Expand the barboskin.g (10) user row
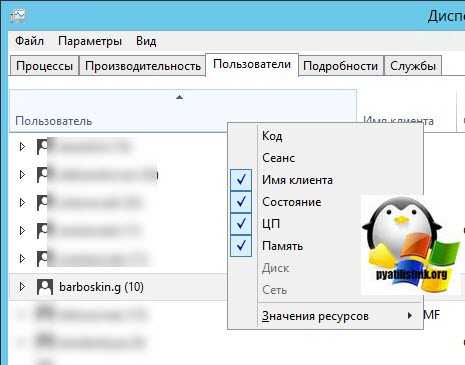 coord(22,287)
